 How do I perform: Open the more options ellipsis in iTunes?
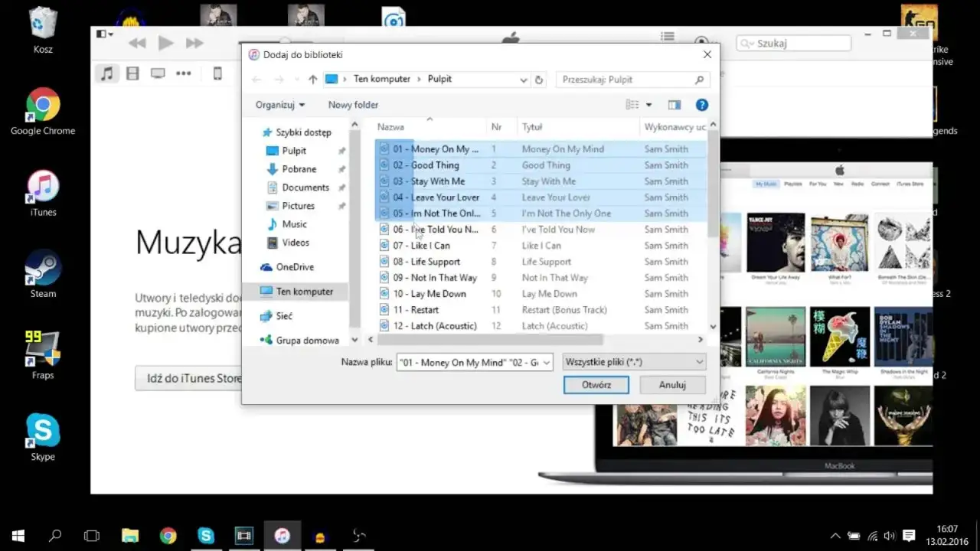pos(183,73)
